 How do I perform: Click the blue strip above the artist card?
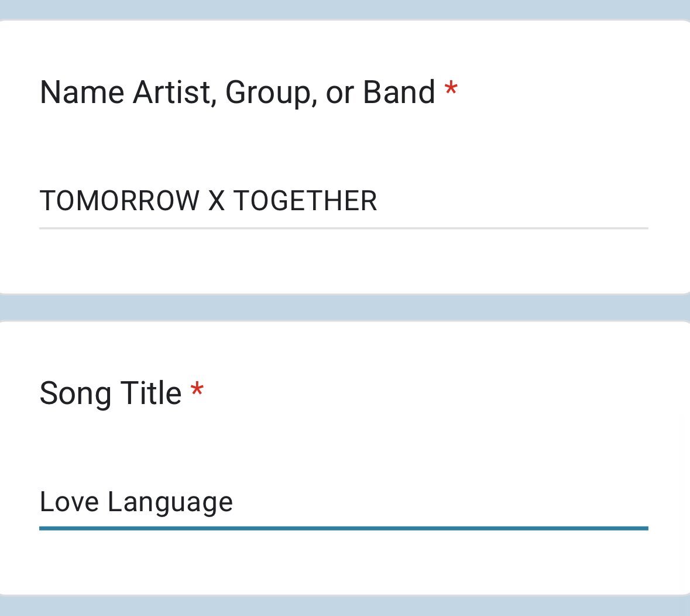pyautogui.click(x=345, y=9)
